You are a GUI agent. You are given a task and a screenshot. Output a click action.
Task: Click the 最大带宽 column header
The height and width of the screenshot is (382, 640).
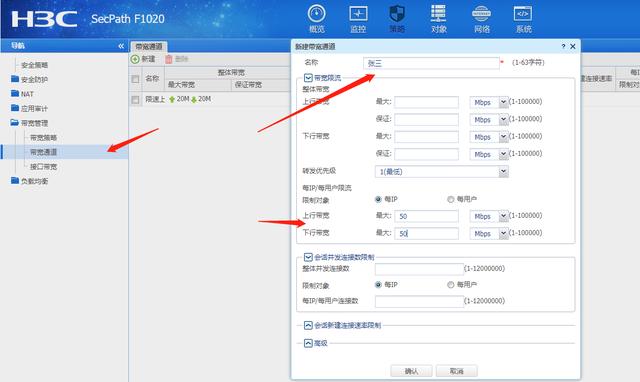click(x=181, y=85)
